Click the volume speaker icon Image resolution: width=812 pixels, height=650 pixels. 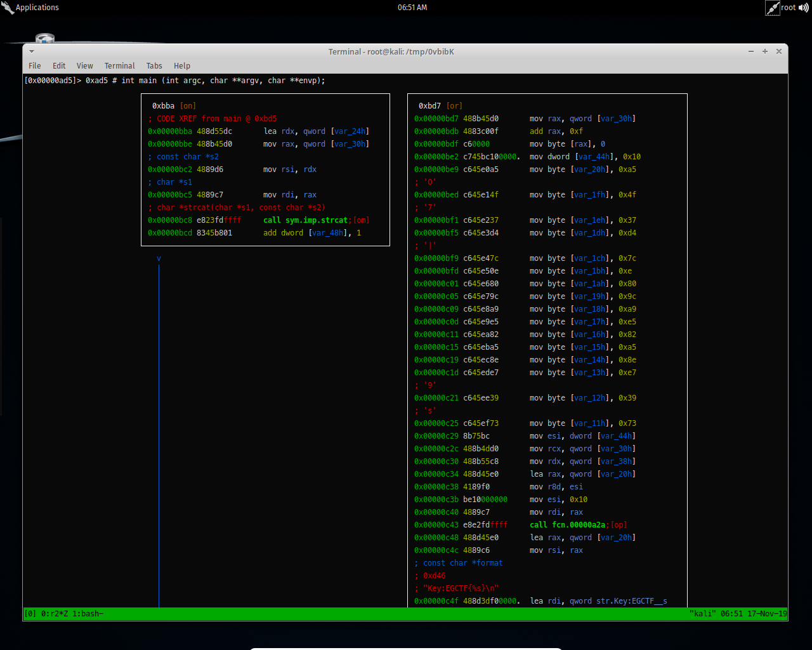(x=804, y=8)
